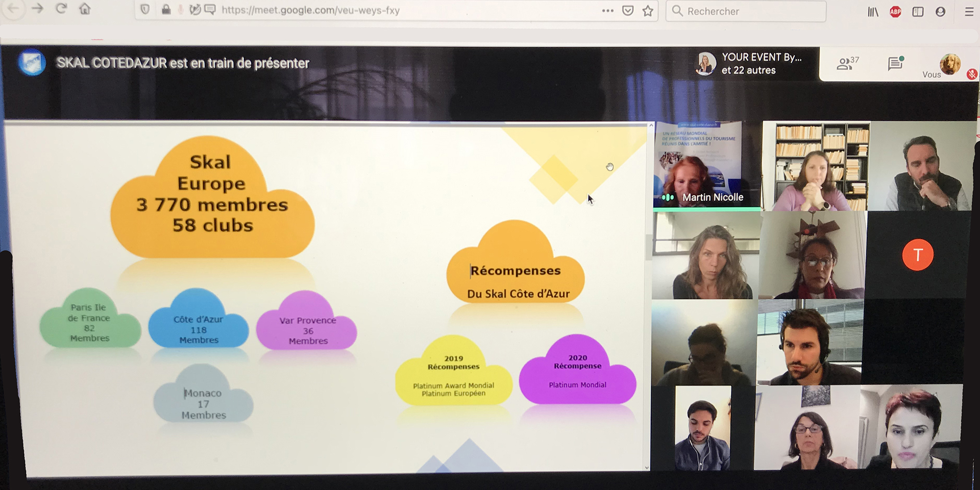Save page to Pocket
Image resolution: width=980 pixels, height=490 pixels.
pyautogui.click(x=628, y=11)
